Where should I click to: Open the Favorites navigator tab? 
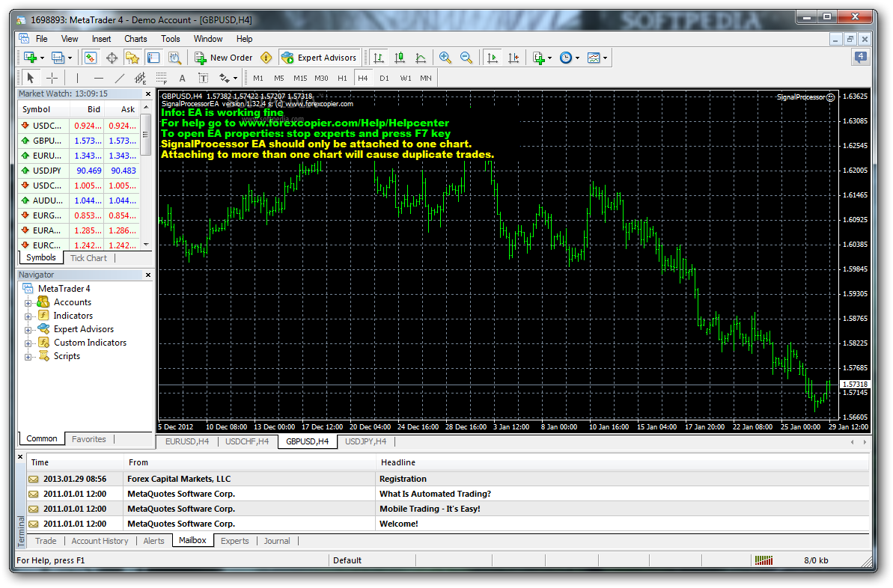click(89, 439)
